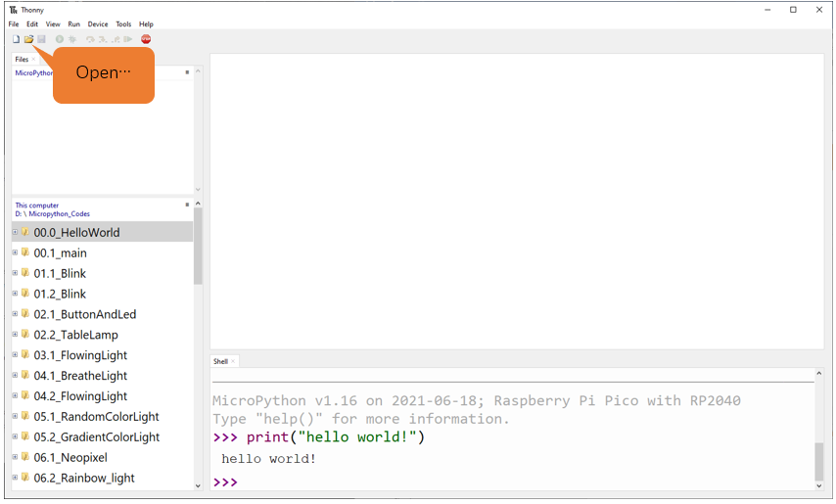
Task: Select the 02.1_ButtonAndLed folder row
Action: tap(103, 314)
